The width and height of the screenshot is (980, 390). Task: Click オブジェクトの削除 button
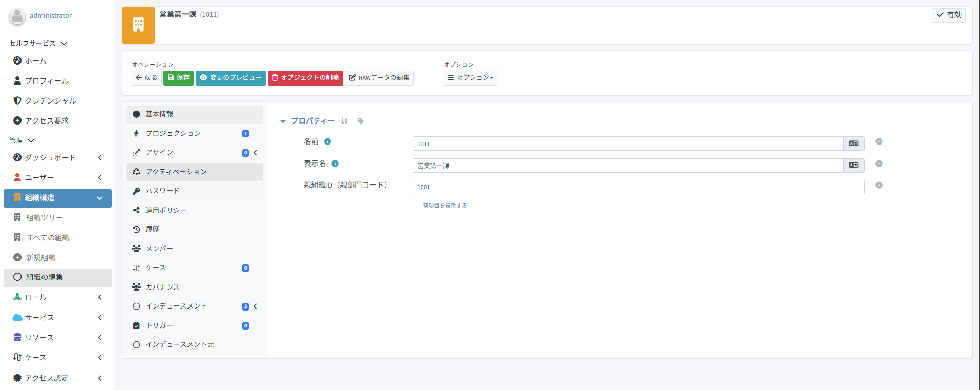(x=305, y=78)
